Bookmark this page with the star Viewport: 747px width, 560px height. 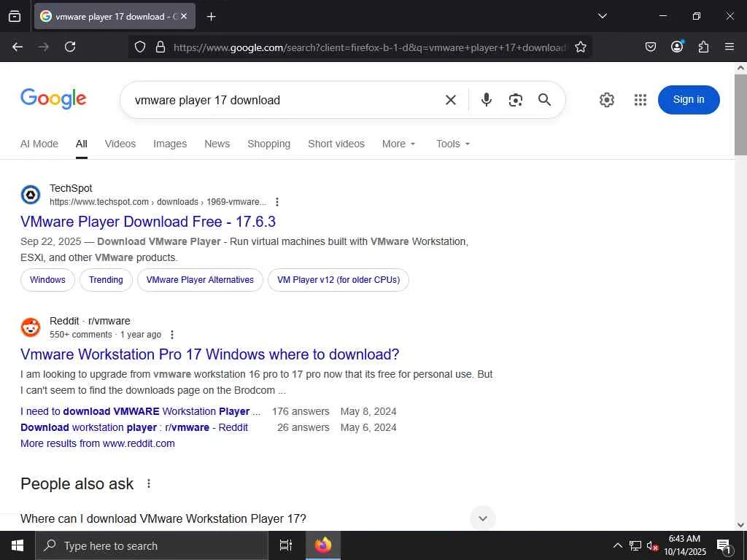pyautogui.click(x=580, y=47)
